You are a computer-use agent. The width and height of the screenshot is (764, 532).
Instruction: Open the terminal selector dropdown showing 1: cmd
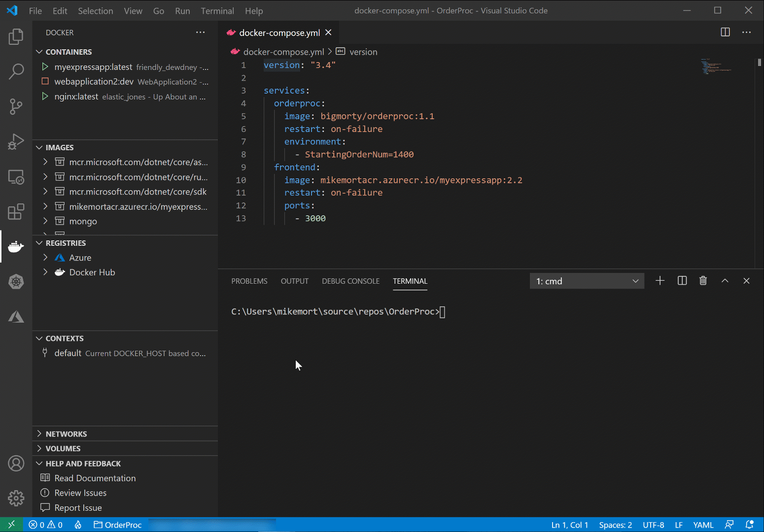587,281
